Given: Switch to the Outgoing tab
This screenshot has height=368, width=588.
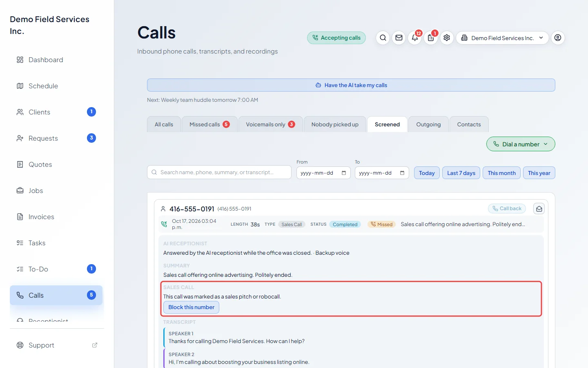Looking at the screenshot, I should 428,124.
